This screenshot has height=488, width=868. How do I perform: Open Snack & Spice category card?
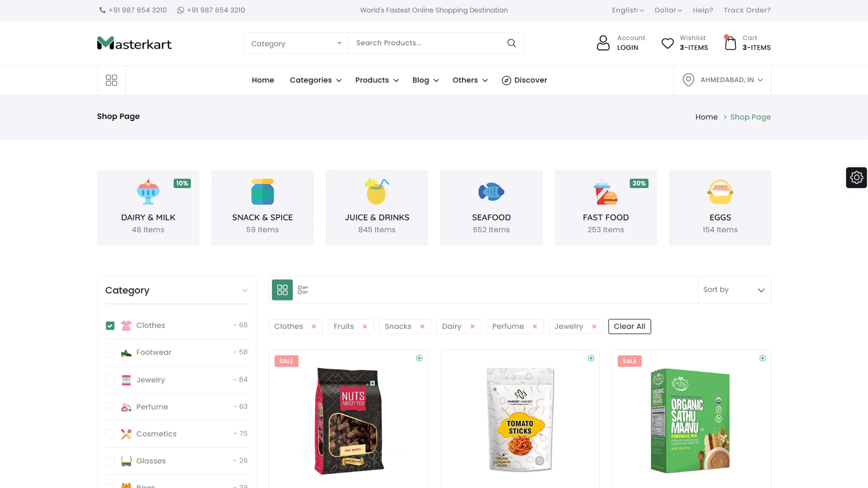[x=262, y=208]
